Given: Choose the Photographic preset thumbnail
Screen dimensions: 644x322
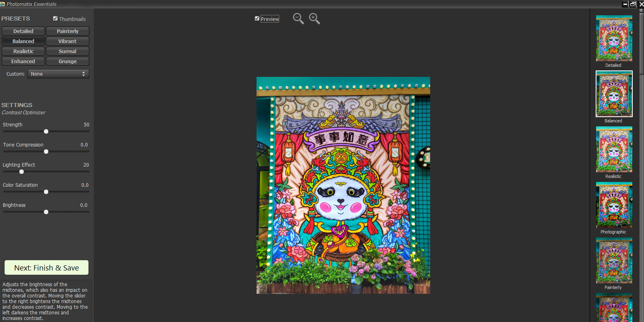Looking at the screenshot, I should pyautogui.click(x=614, y=205).
